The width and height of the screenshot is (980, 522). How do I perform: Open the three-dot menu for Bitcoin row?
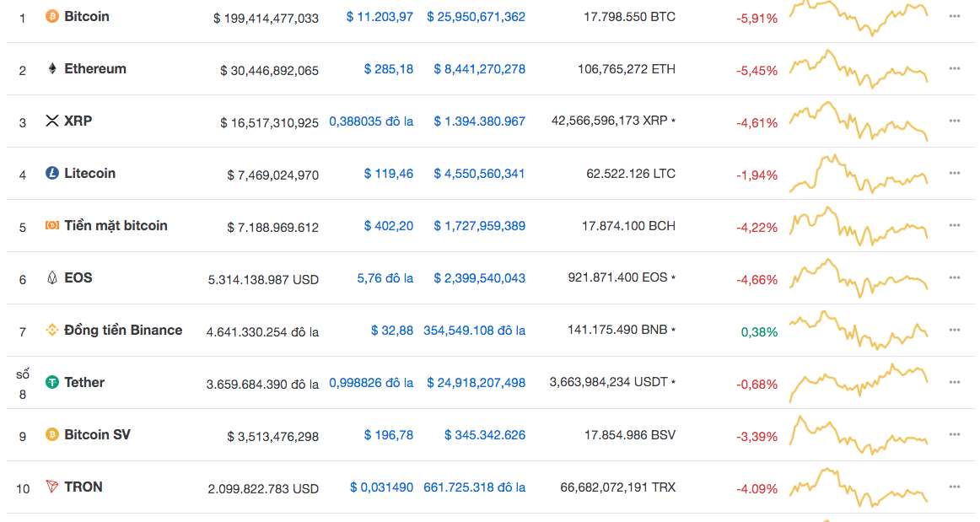[954, 16]
